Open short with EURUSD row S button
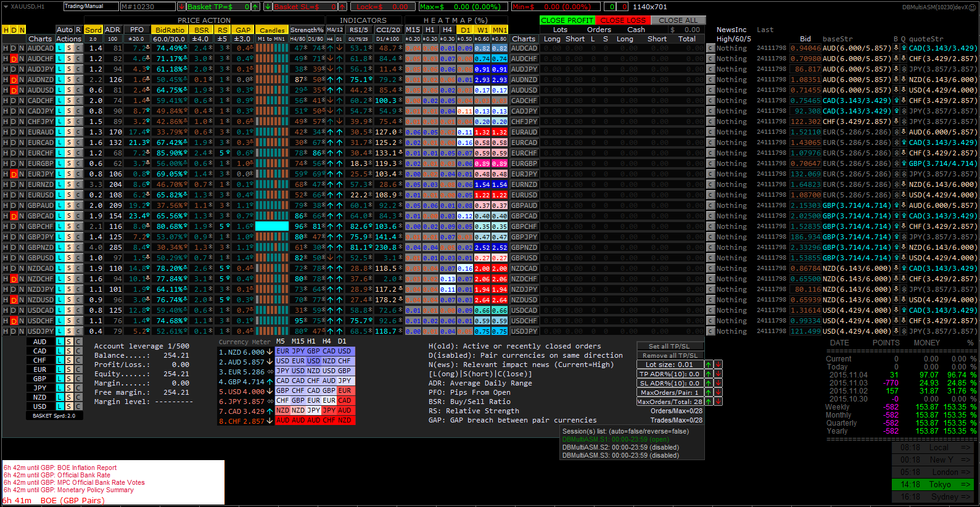Image resolution: width=980 pixels, height=507 pixels. pyautogui.click(x=69, y=195)
